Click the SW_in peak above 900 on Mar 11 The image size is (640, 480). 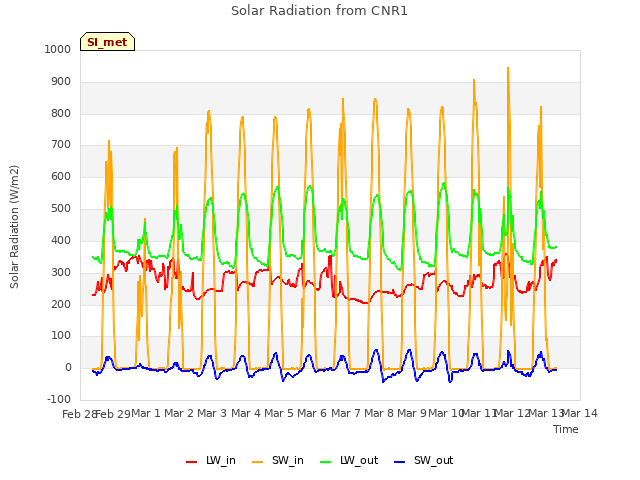pyautogui.click(x=474, y=80)
